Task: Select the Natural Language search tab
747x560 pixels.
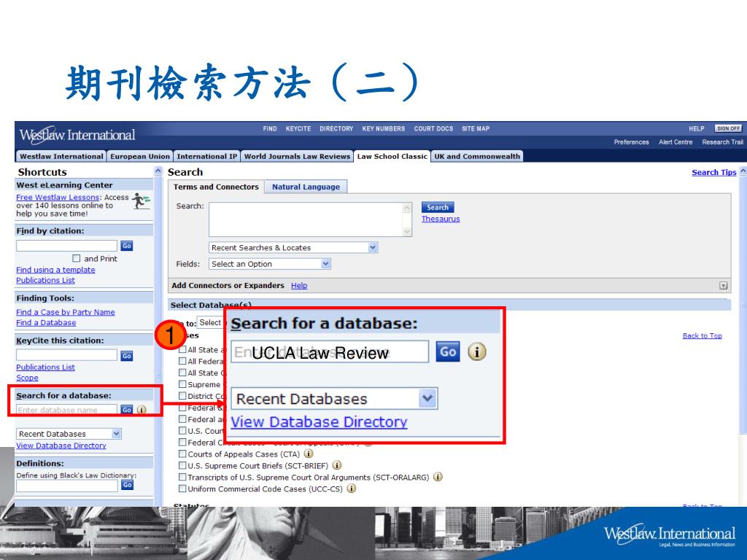Action: point(306,187)
